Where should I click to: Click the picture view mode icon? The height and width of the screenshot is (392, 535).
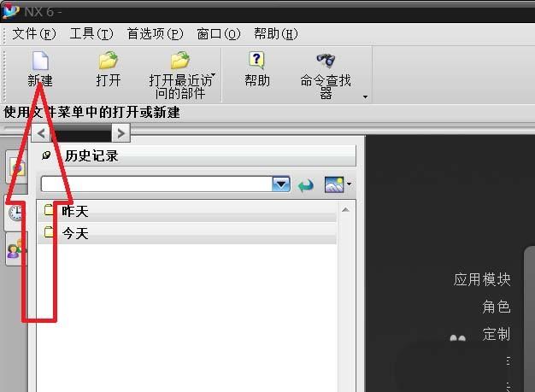[334, 184]
